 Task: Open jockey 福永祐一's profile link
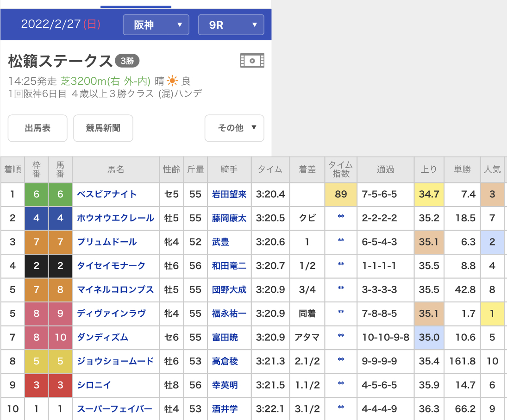(229, 314)
